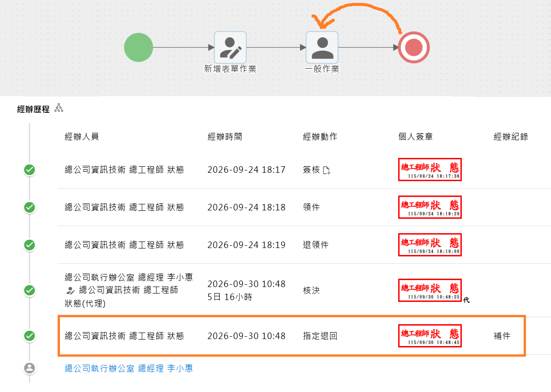Screen dimensions: 551x392
Task: Click the handler name in the 退領件 row
Action: pos(125,245)
